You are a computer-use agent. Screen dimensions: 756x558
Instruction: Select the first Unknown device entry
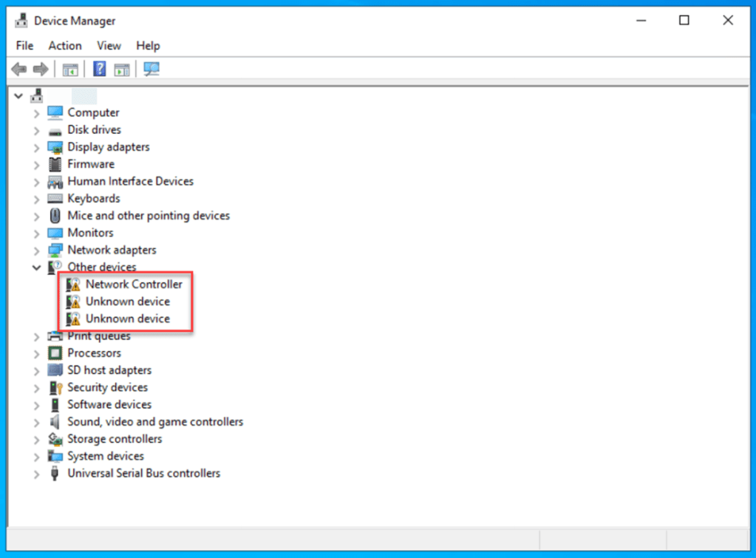127,302
